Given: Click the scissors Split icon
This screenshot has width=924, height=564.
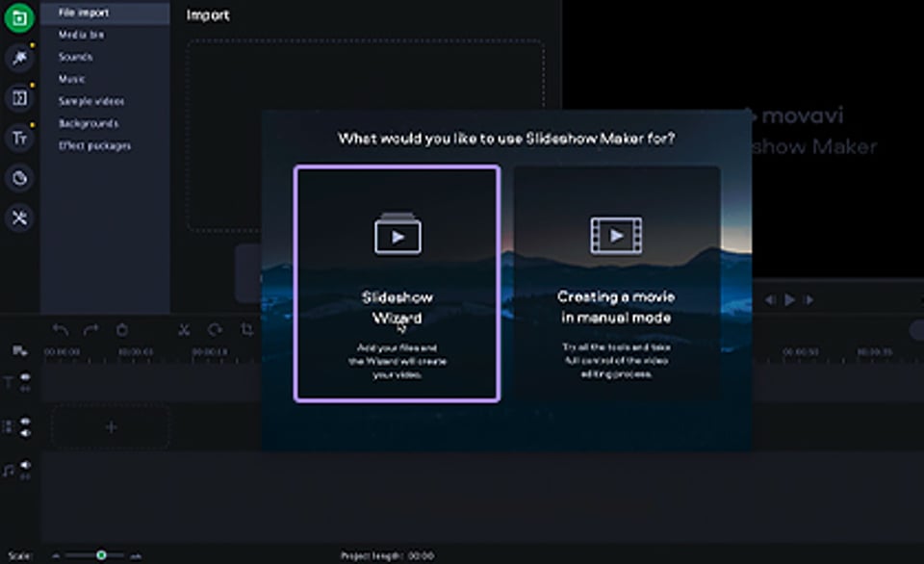Looking at the screenshot, I should [x=183, y=330].
